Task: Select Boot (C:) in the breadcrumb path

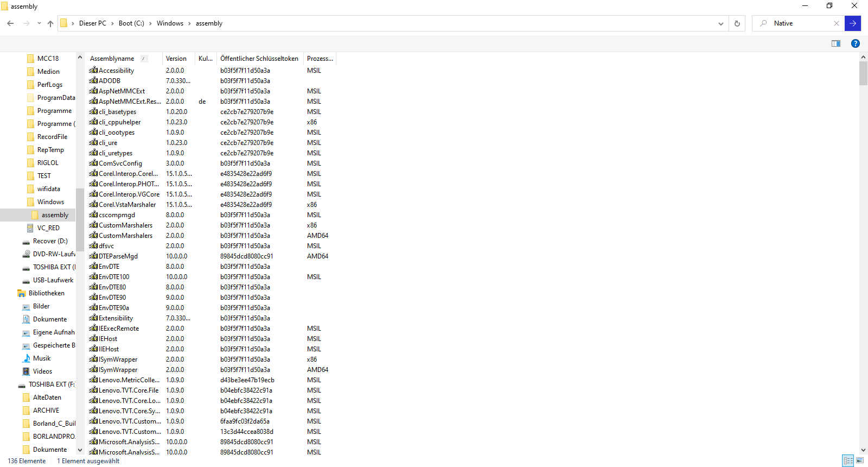Action: (x=131, y=23)
